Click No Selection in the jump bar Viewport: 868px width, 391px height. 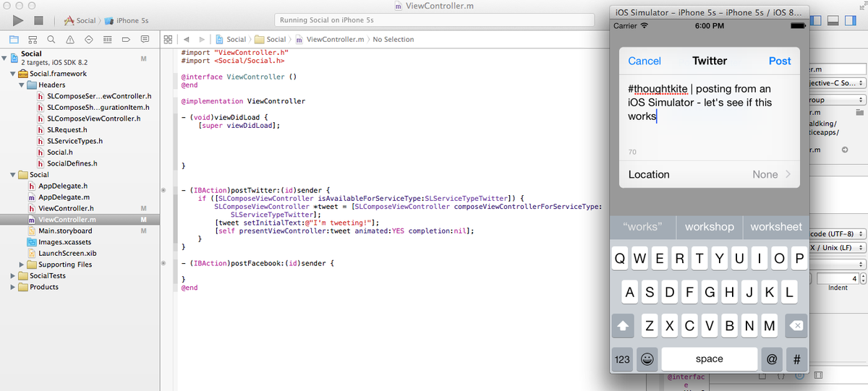pyautogui.click(x=393, y=39)
